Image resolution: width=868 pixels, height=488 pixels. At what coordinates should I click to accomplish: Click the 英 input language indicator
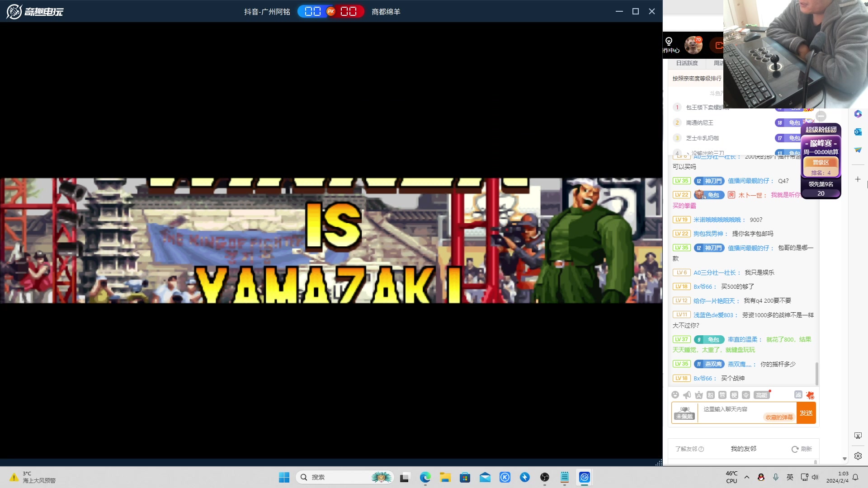[790, 477]
